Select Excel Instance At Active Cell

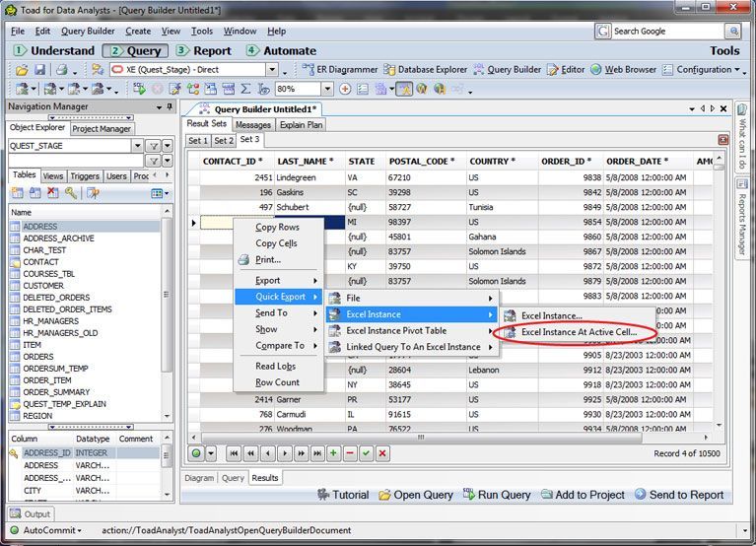click(x=579, y=332)
